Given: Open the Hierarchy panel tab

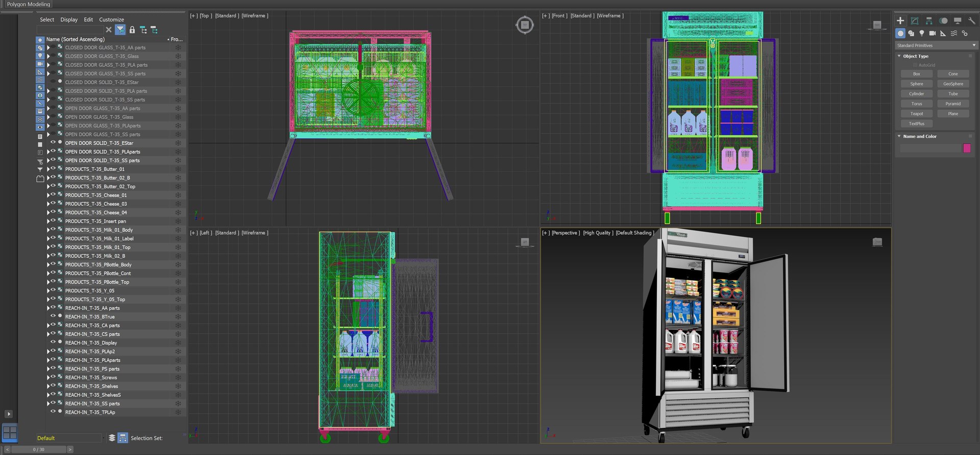Looking at the screenshot, I should 929,20.
